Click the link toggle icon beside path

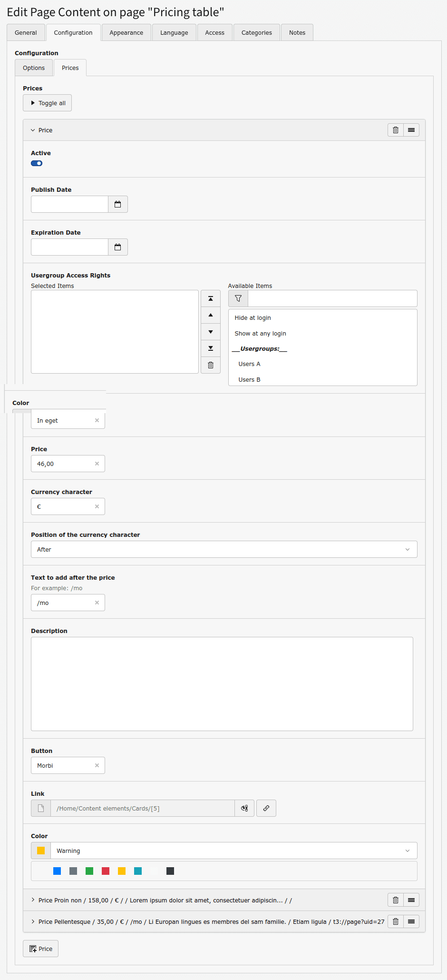click(244, 808)
